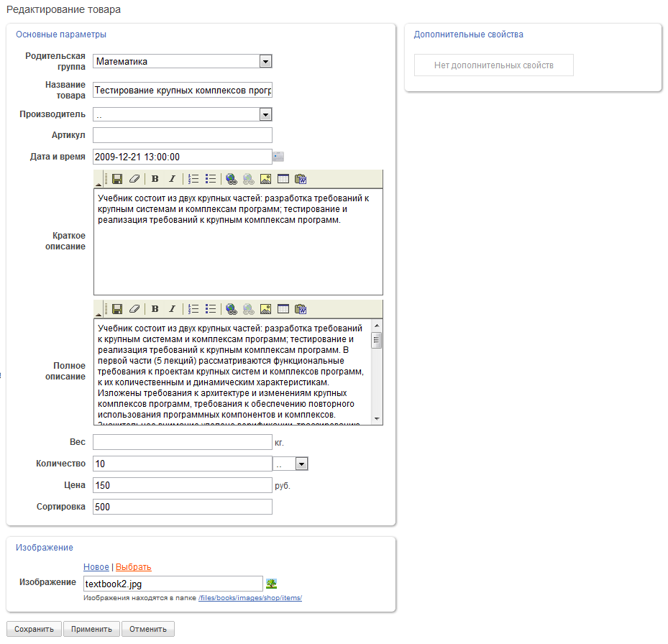Remove hyperlink in short description editor
This screenshot has width=668, height=644.
[248, 179]
